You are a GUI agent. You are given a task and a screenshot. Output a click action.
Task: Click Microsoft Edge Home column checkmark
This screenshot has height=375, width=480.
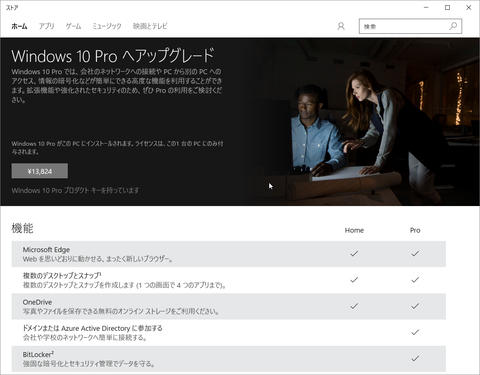tap(354, 254)
